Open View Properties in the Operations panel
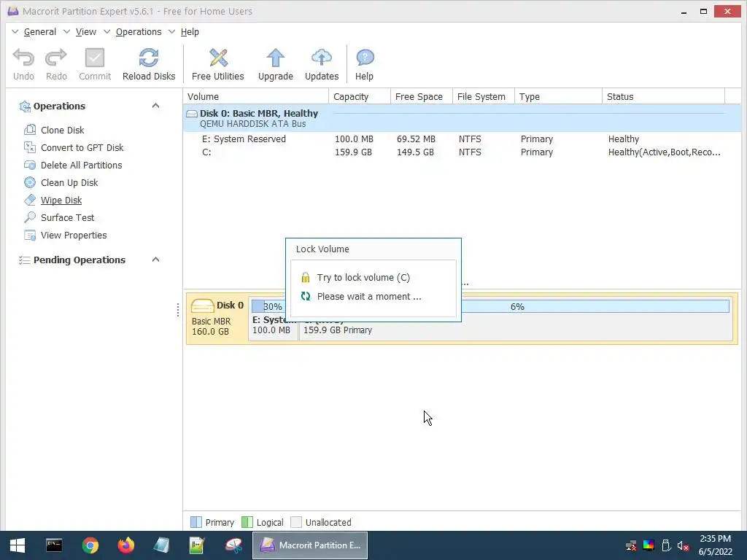The width and height of the screenshot is (747, 560). (74, 236)
